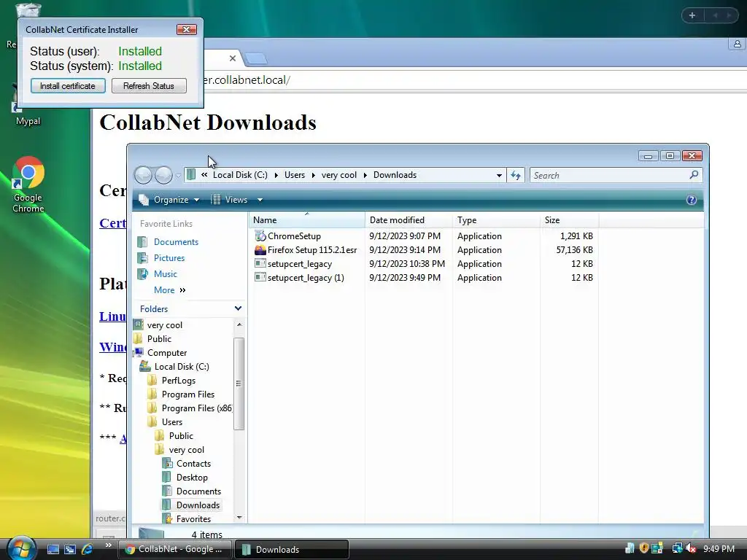Click the Chrome profile icon
The image size is (747, 560).
click(737, 44)
